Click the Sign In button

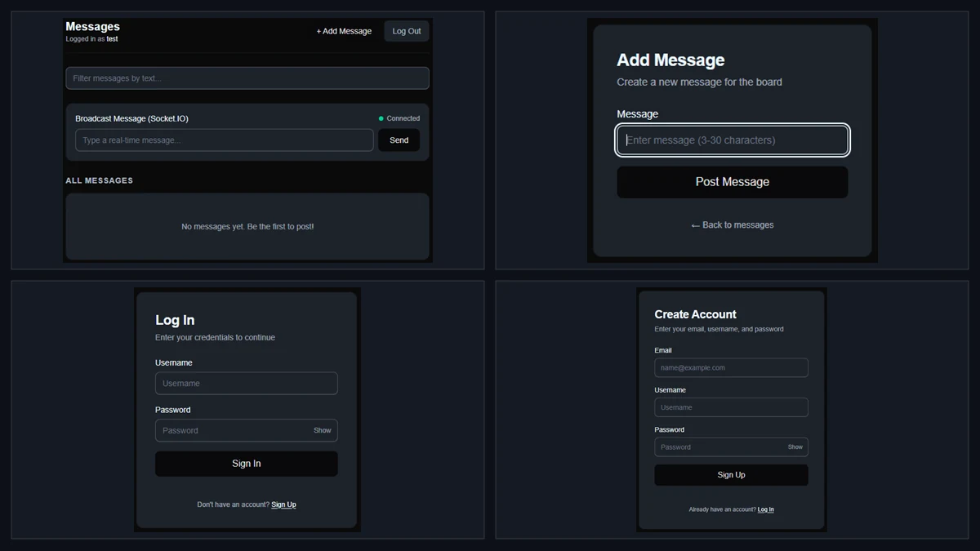247,464
